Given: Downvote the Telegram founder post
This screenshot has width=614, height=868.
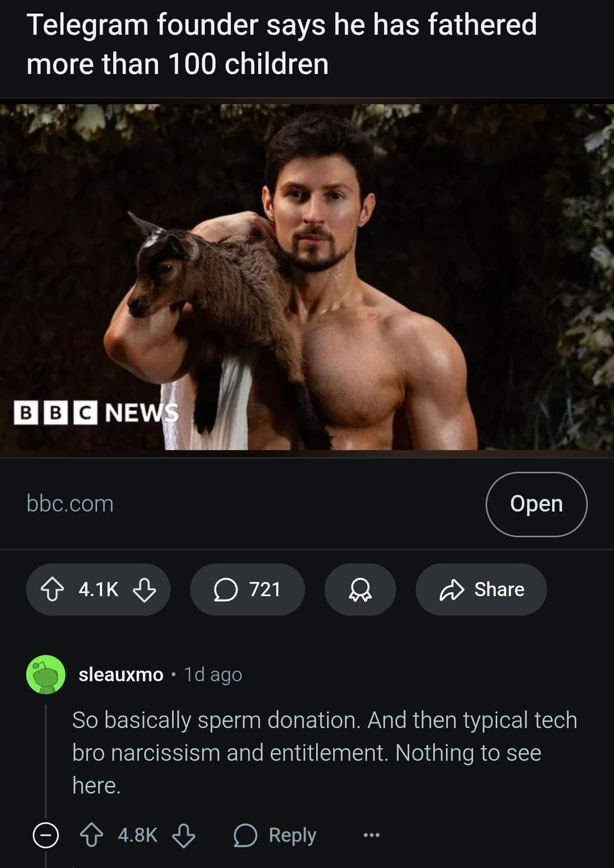Looking at the screenshot, I should (144, 589).
